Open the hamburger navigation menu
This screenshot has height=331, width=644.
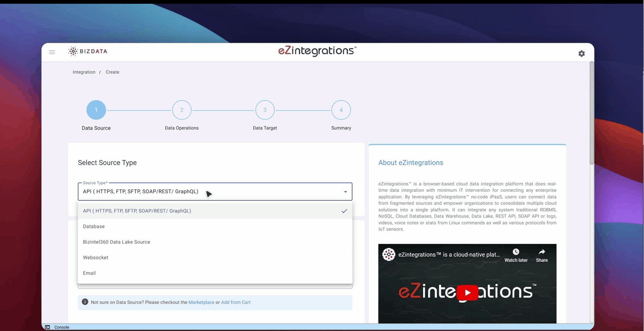tap(52, 52)
